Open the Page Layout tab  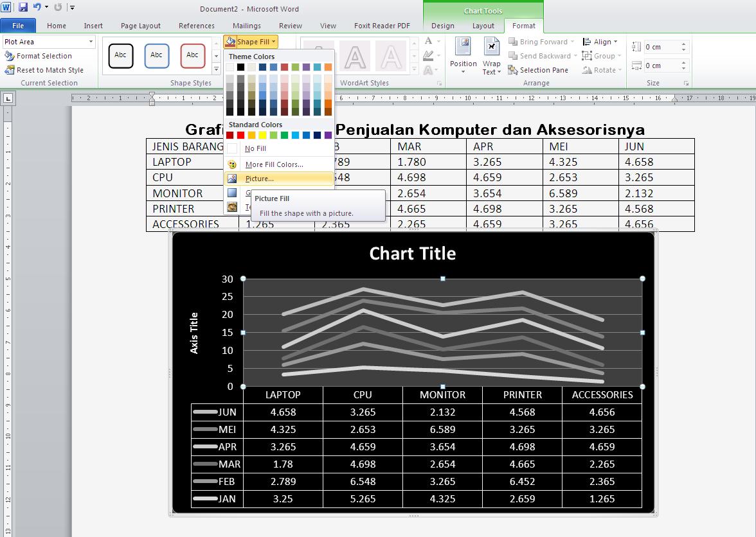[x=141, y=26]
